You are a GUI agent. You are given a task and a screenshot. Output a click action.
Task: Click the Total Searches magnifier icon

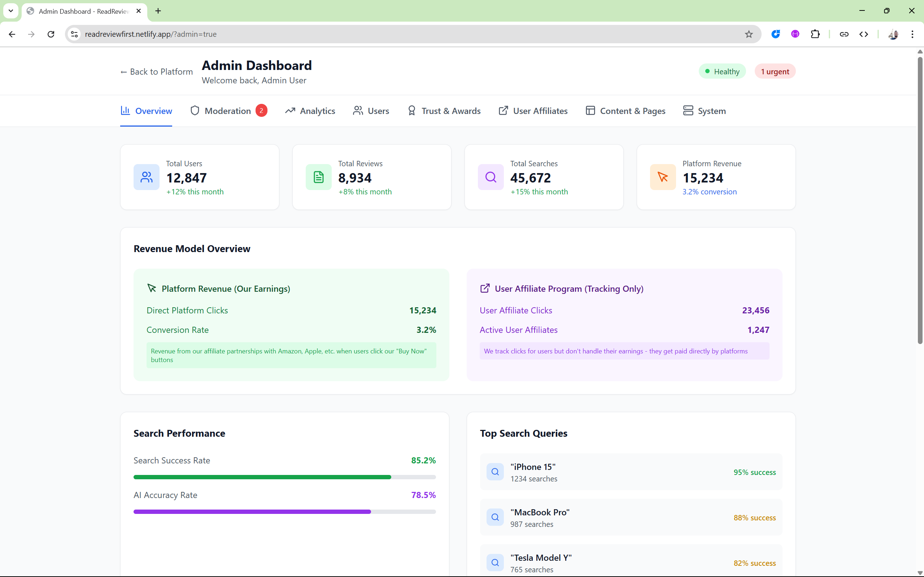(491, 177)
